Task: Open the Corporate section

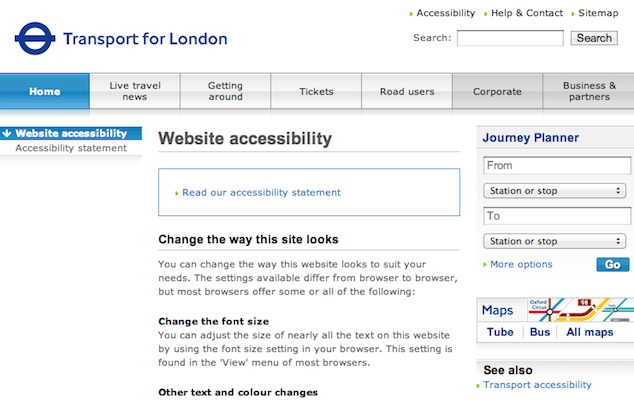Action: tap(497, 91)
